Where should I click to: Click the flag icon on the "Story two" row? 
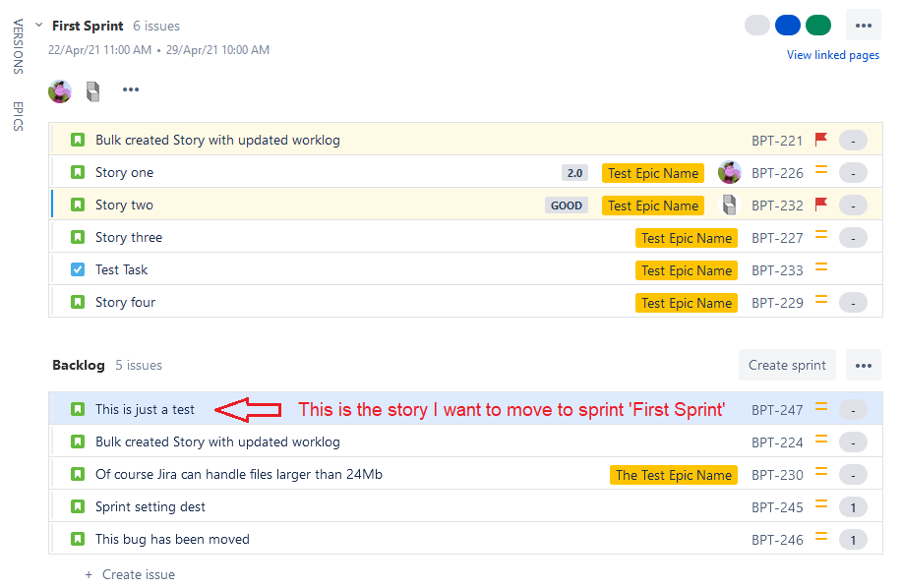[x=823, y=205]
